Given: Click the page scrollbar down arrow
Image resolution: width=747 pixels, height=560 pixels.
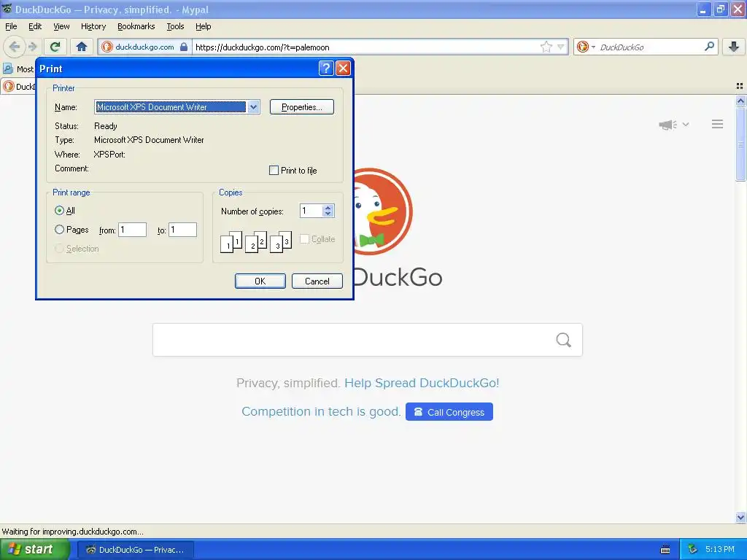Looking at the screenshot, I should click(x=740, y=517).
